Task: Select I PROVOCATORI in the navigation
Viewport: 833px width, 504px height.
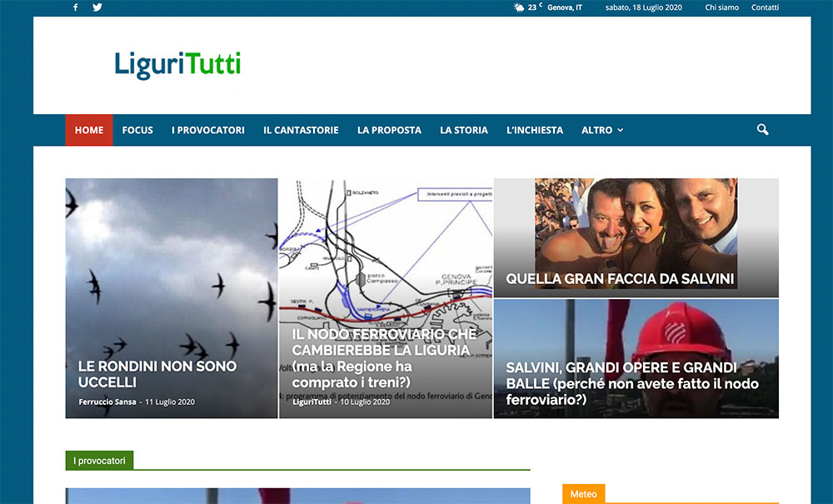Action: [x=208, y=130]
